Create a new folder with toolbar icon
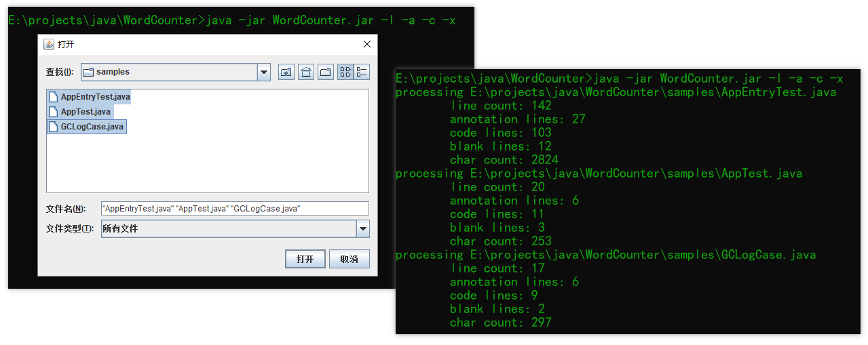 (326, 72)
